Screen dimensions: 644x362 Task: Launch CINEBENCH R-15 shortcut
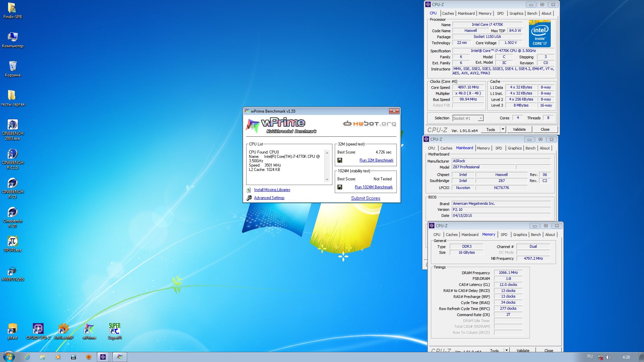pyautogui.click(x=12, y=188)
